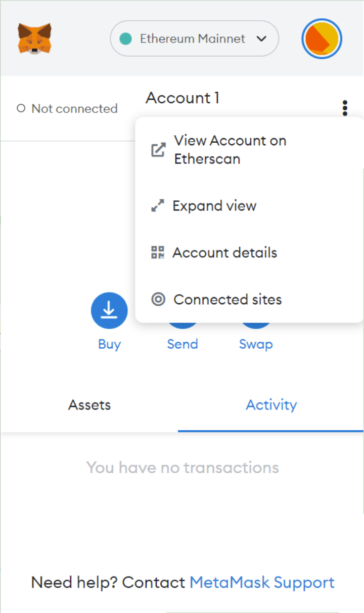Switch to the Assets tab
The image size is (364, 613).
point(89,405)
